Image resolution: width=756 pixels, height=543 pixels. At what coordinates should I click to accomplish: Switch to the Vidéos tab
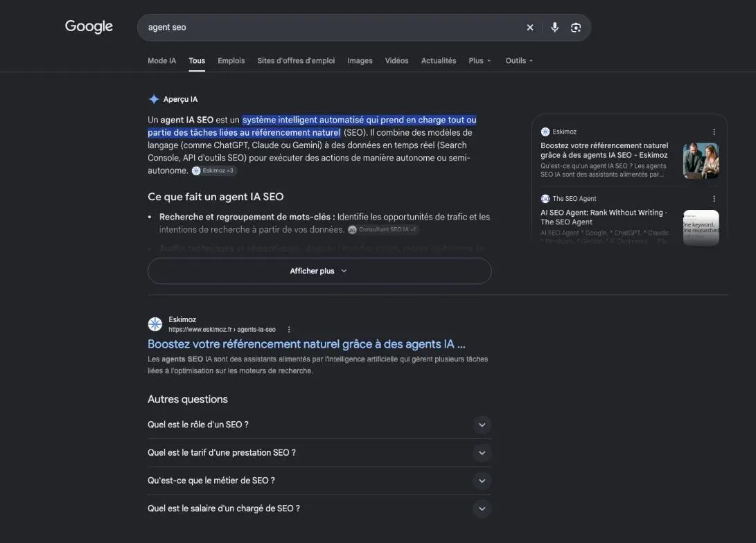click(396, 61)
